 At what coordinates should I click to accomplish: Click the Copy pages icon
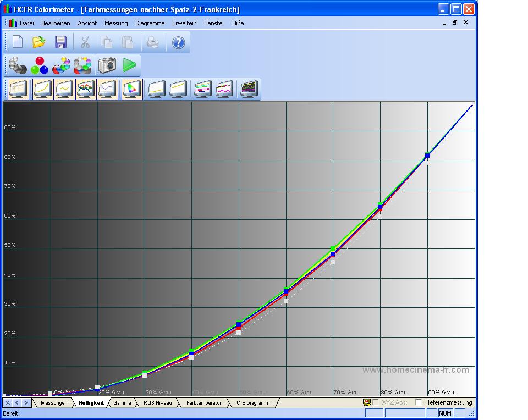click(106, 42)
